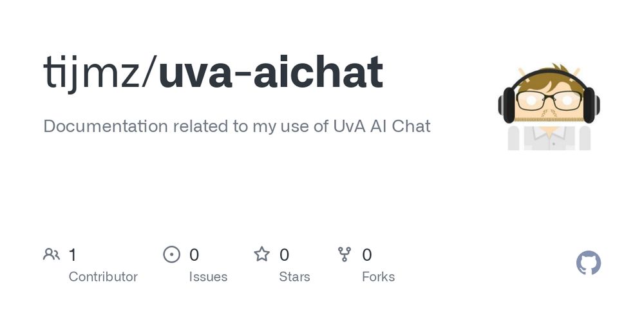This screenshot has width=644, height=322.
Task: Click the Issues circle-dot icon
Action: coord(172,254)
